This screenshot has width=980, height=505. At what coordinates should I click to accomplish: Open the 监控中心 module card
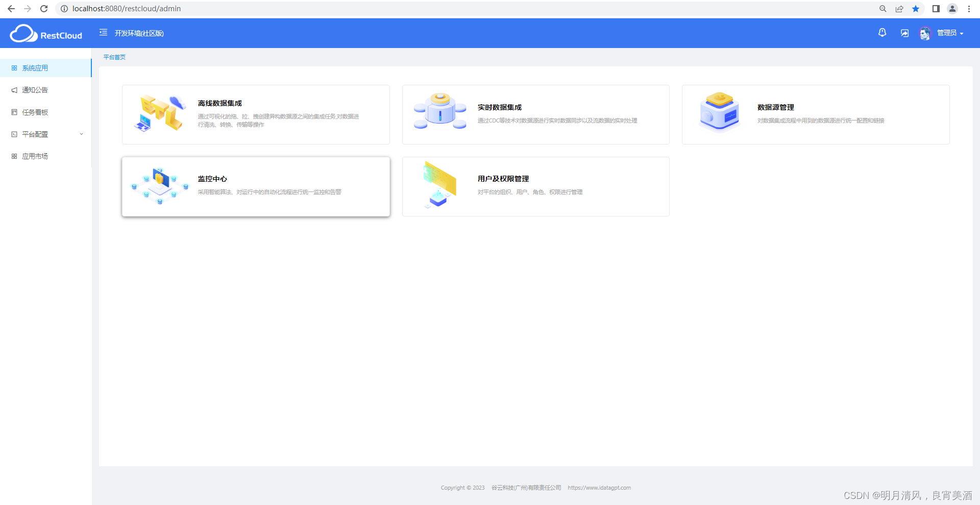click(x=255, y=186)
